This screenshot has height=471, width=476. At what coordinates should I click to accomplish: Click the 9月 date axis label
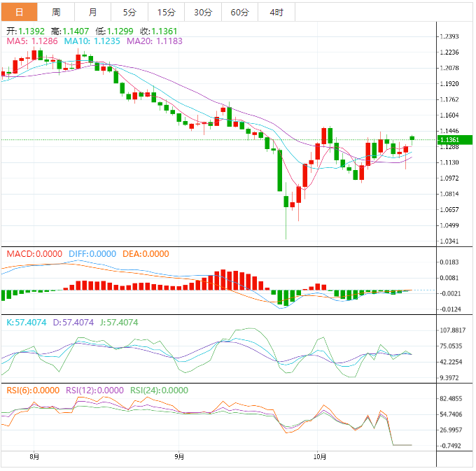[x=179, y=456]
